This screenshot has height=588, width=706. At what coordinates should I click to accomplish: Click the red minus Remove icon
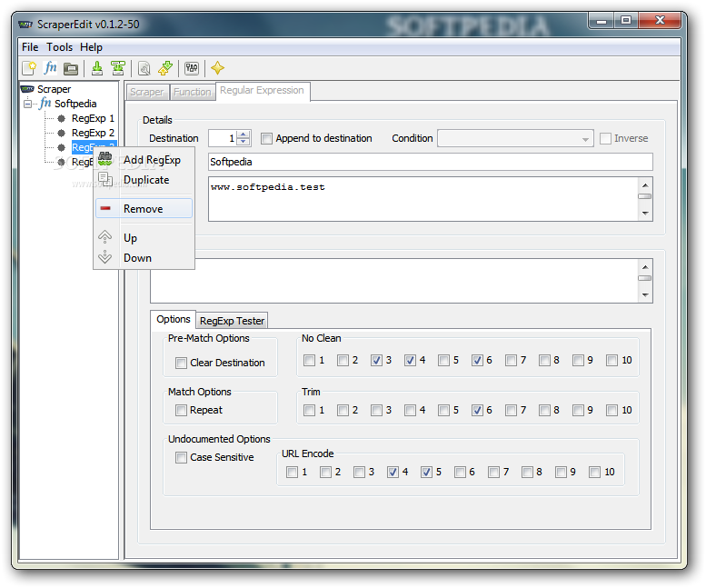pyautogui.click(x=104, y=208)
